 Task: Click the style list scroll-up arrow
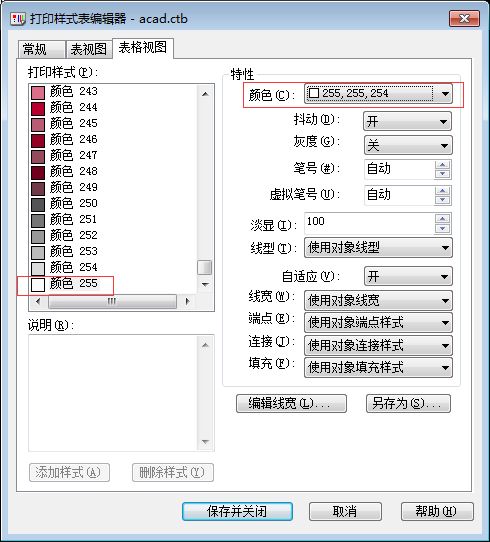click(x=205, y=94)
